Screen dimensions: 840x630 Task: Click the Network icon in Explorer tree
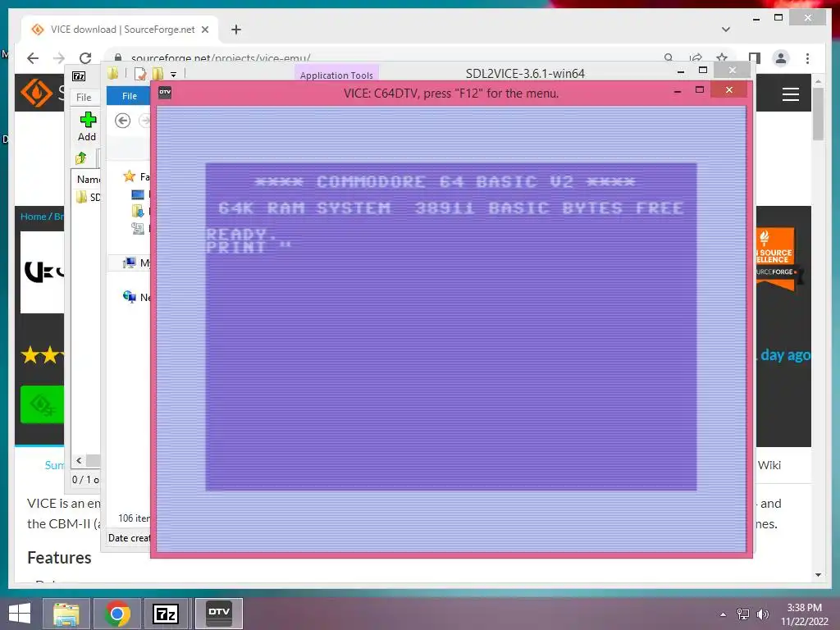pos(129,297)
